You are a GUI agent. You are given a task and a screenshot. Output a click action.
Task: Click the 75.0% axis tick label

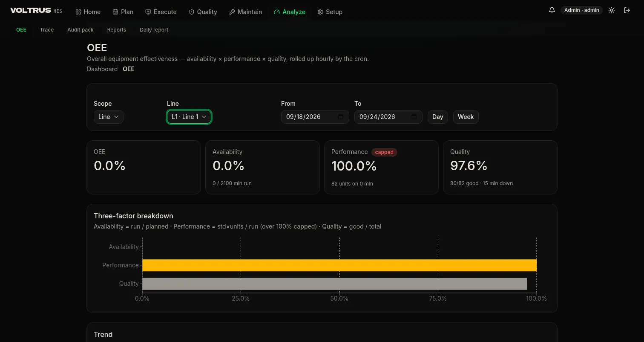click(438, 299)
